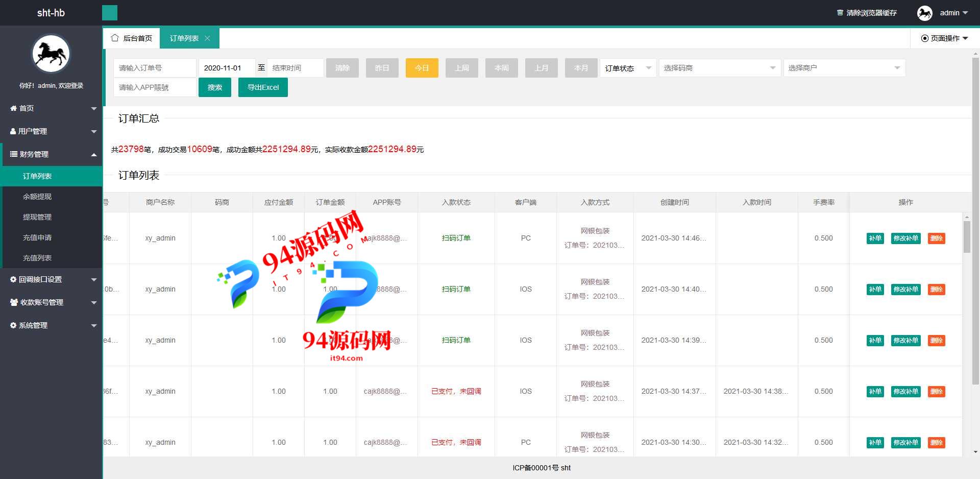This screenshot has height=479, width=980.
Task: Click the group icon beside 收款账号管理
Action: (14, 302)
